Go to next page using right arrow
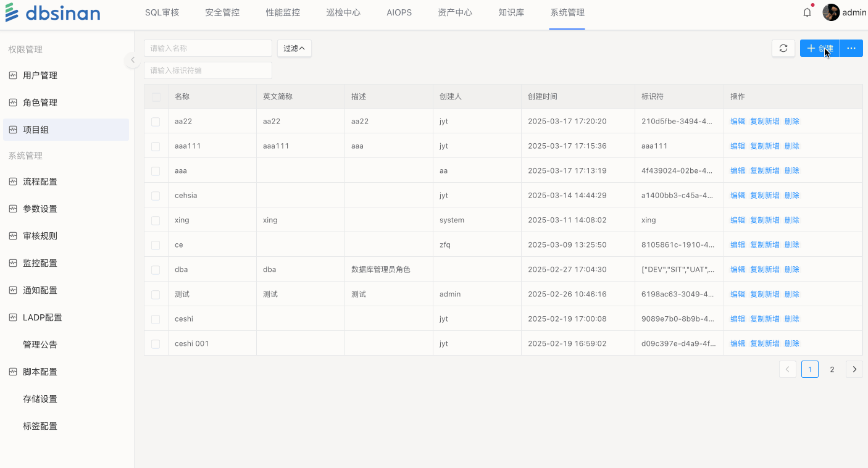 [854, 369]
